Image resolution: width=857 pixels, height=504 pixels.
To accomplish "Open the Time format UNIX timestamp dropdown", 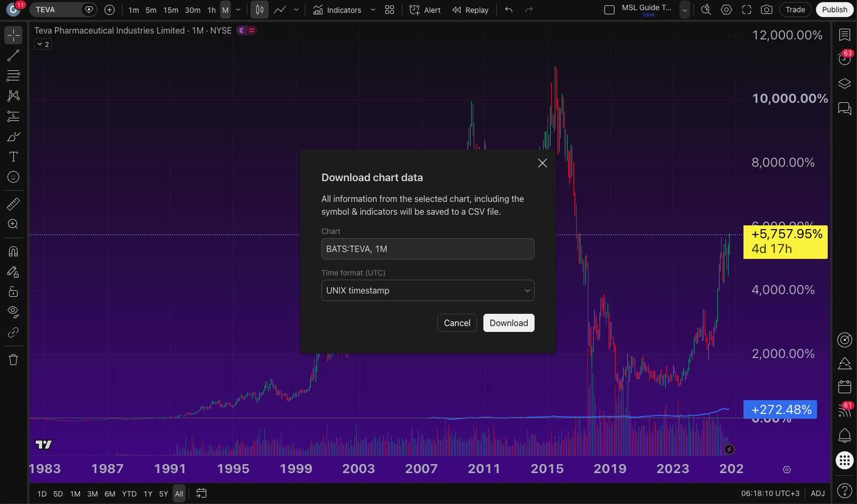I will point(428,290).
